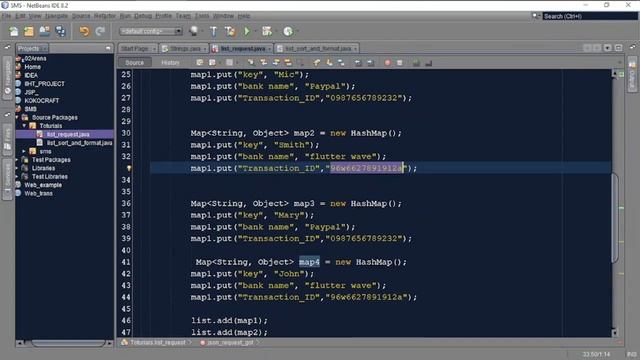Select list_sort_and_format.java in the project tree

coord(79,143)
